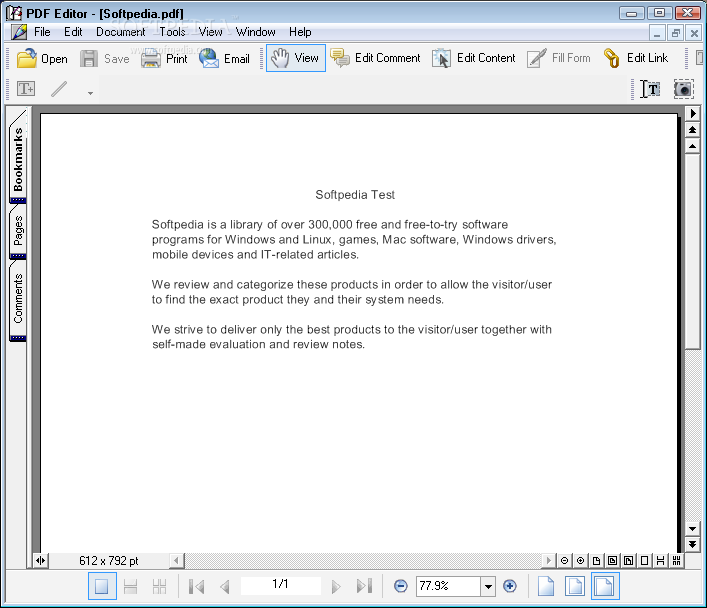Activate the View hand tool

295,58
